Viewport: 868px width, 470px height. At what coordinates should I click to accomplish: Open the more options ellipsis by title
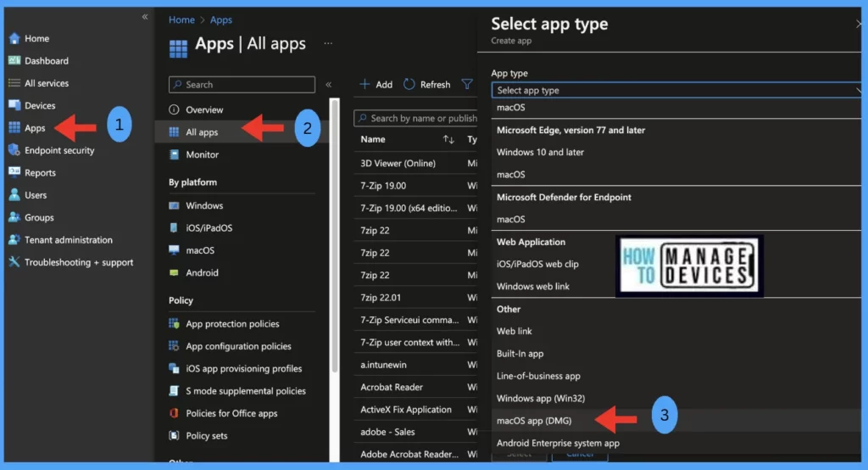(x=328, y=43)
